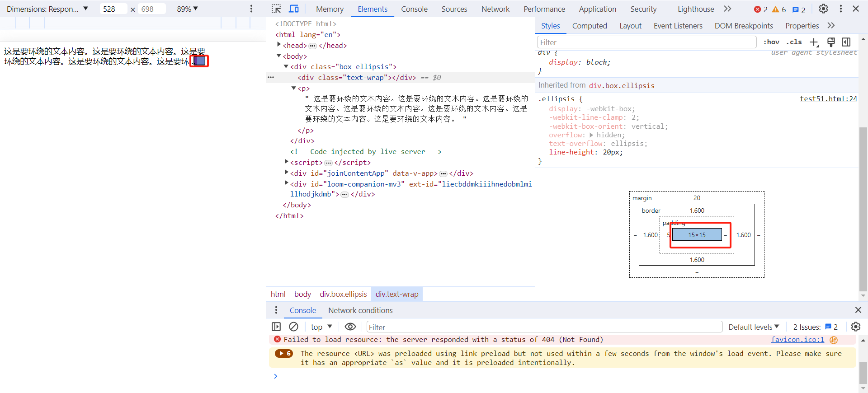Screen dimensions: 868x393
Task: Click the red errors count badge
Action: [x=761, y=9]
